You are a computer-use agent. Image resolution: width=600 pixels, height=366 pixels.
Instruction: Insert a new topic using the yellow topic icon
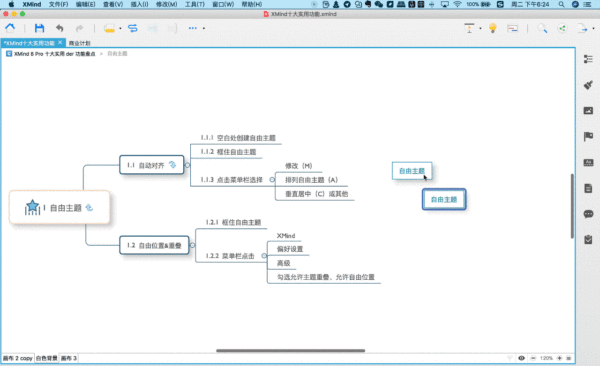109,28
